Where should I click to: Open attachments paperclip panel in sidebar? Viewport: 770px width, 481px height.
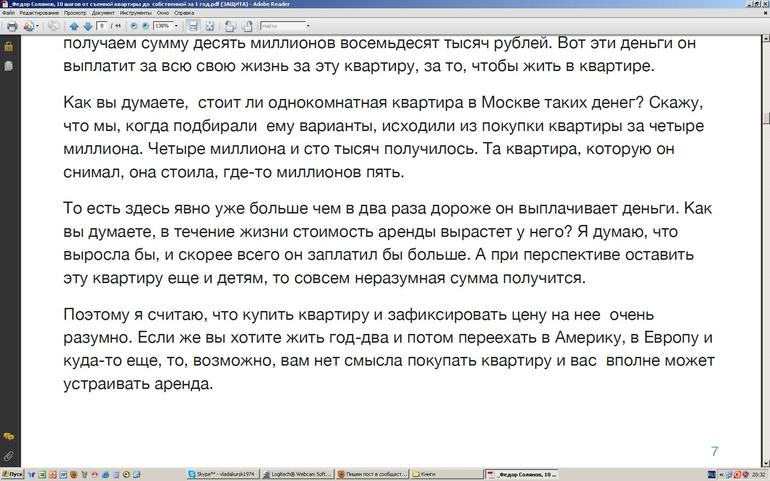8,456
